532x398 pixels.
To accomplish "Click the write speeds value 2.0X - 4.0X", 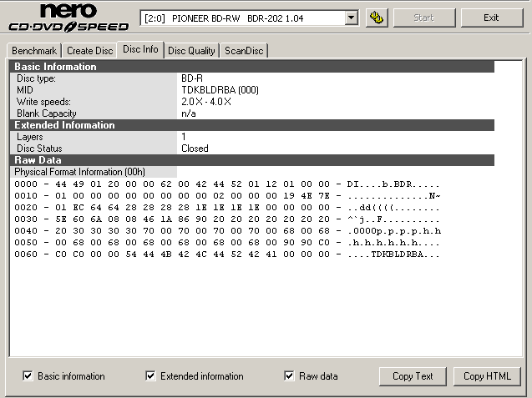I will pyautogui.click(x=206, y=102).
